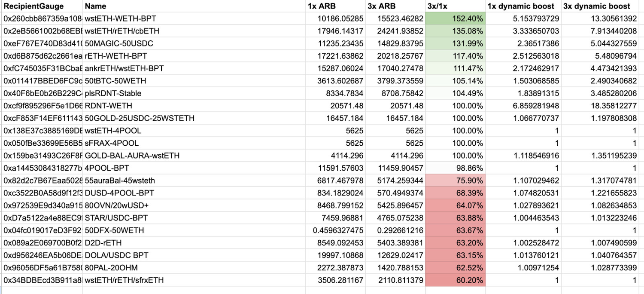The height and width of the screenshot is (294, 644).
Task: Click the green 152.40% cell
Action: (x=455, y=19)
